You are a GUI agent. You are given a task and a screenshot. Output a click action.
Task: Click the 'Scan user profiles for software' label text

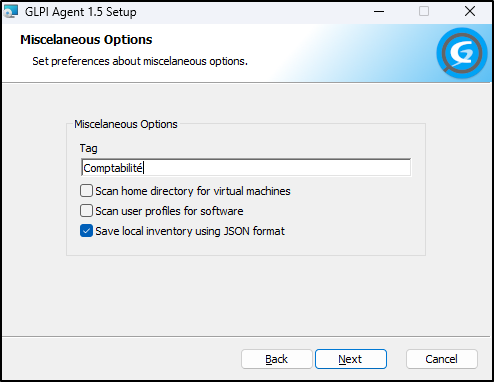tap(169, 211)
